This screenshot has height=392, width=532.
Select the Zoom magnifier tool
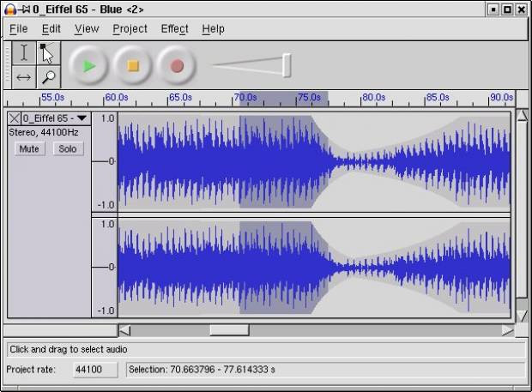(x=48, y=77)
